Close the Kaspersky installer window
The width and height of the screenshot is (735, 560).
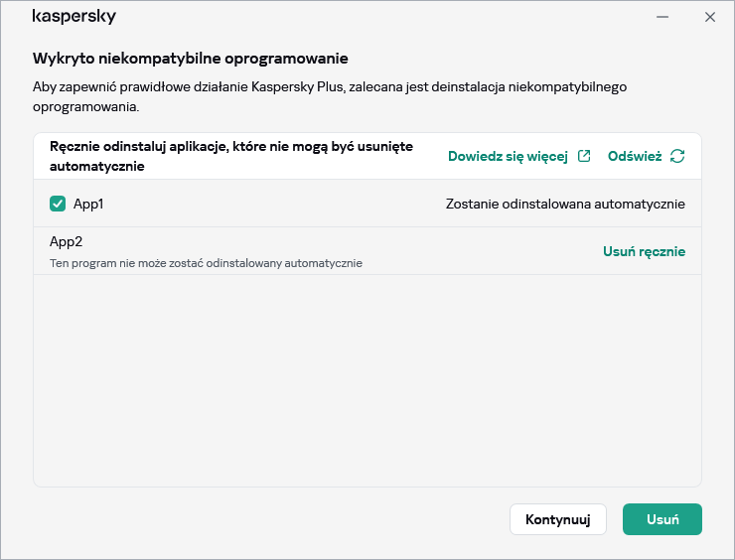(709, 17)
